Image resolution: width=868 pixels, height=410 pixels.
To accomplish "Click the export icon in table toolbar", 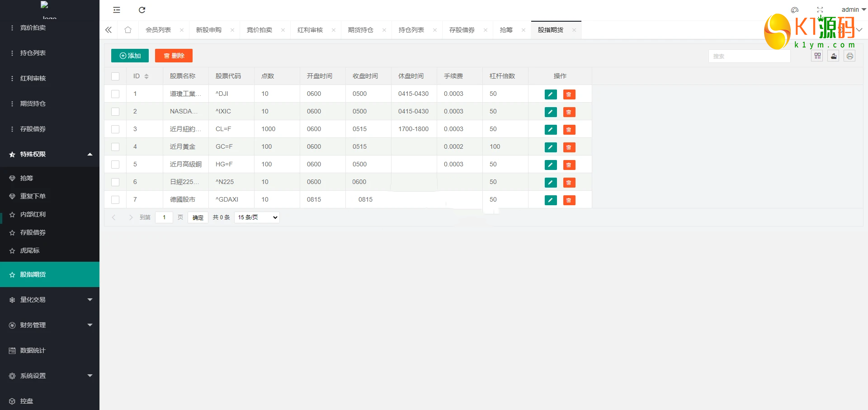I will 833,56.
